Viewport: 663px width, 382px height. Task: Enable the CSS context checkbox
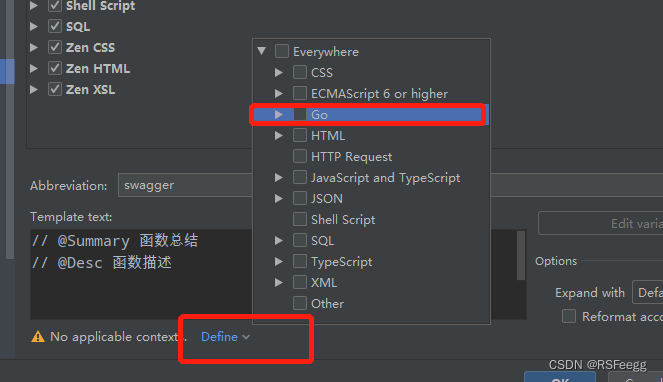300,72
